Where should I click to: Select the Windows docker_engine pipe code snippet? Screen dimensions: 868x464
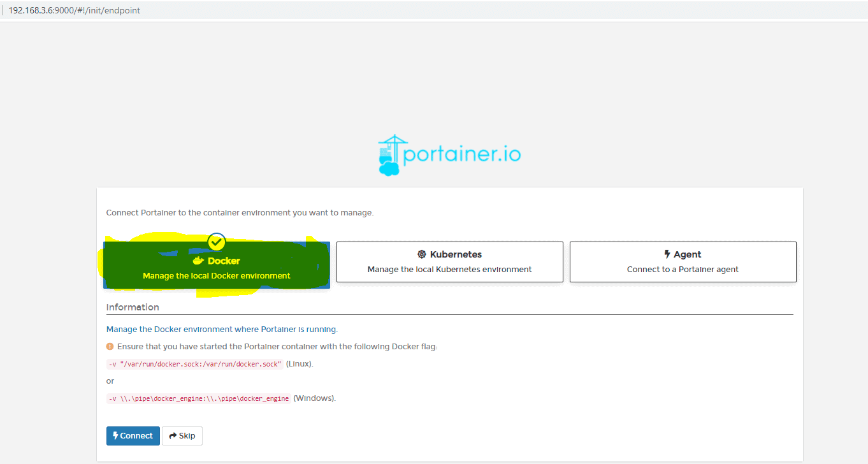click(198, 398)
